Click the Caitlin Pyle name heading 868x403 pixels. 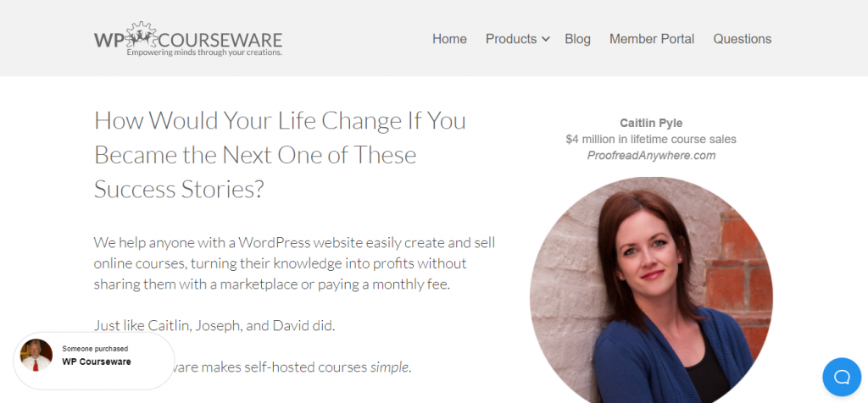click(651, 123)
